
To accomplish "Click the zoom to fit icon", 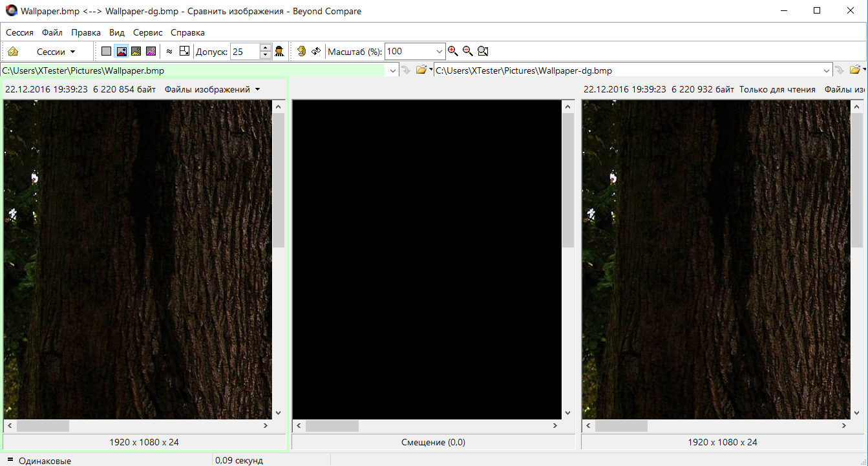I will 483,52.
